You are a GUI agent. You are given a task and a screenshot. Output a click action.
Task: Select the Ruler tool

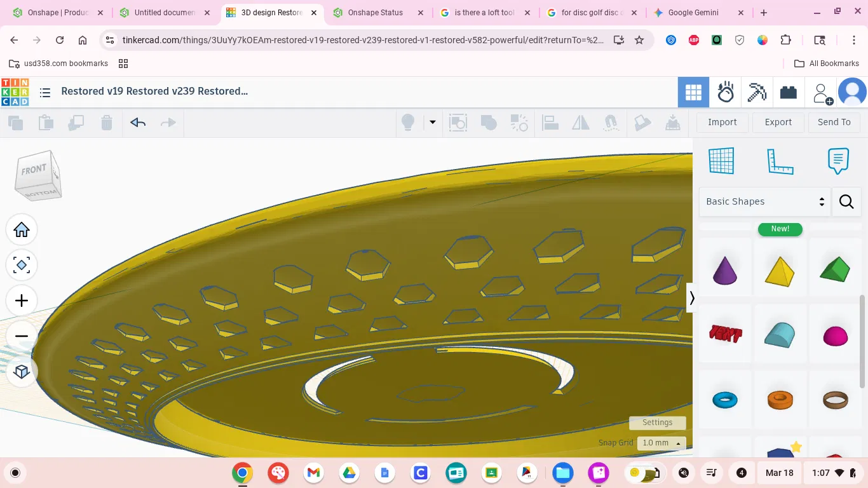pos(780,161)
